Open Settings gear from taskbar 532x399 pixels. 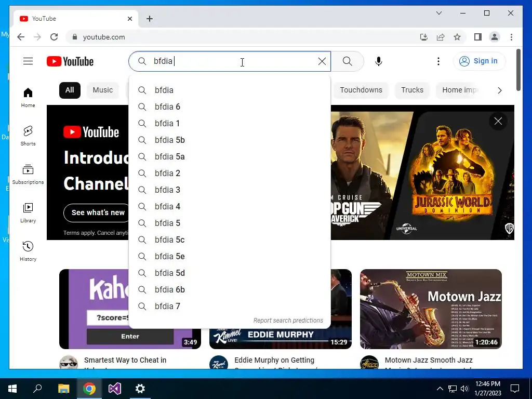click(140, 389)
